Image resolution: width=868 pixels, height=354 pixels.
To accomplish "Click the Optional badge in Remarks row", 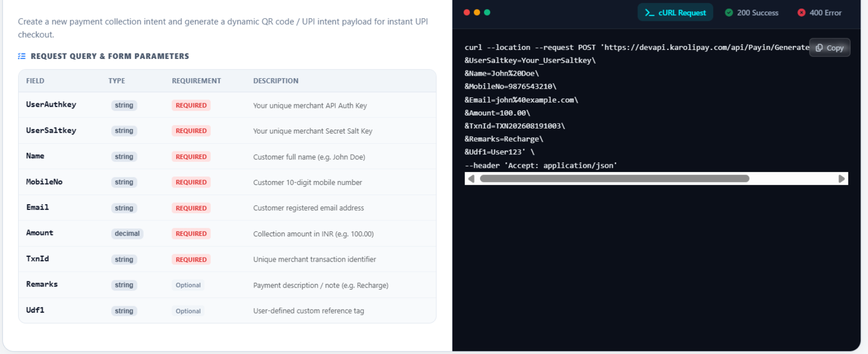I will point(188,285).
